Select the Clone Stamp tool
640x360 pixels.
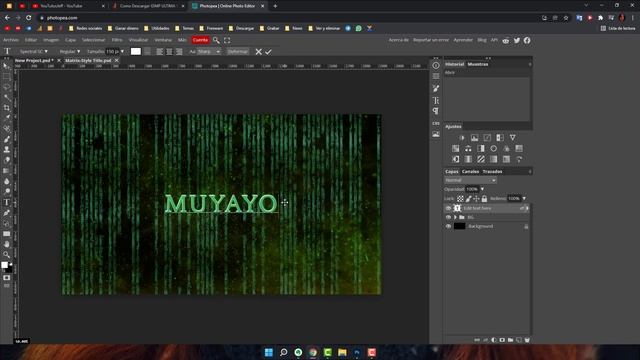tap(6, 149)
